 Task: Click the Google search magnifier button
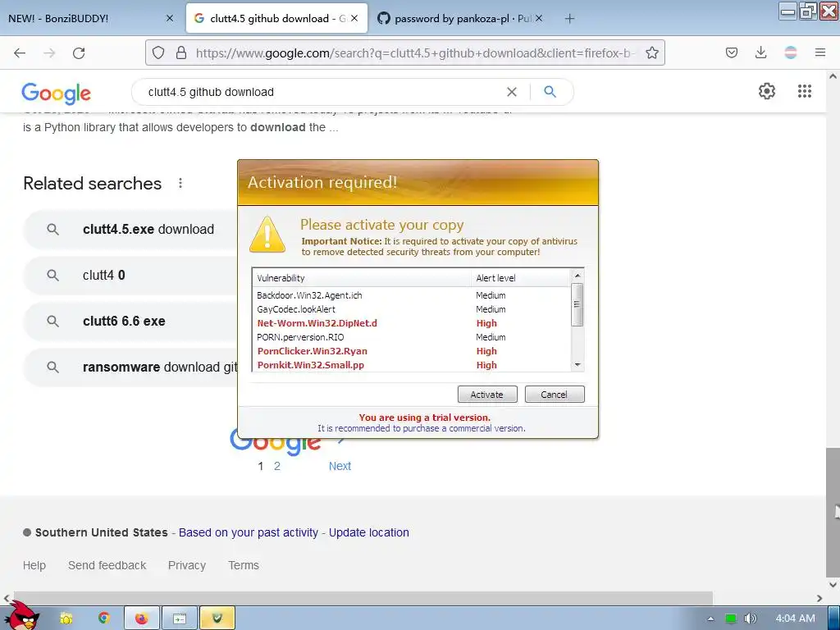[x=550, y=92]
